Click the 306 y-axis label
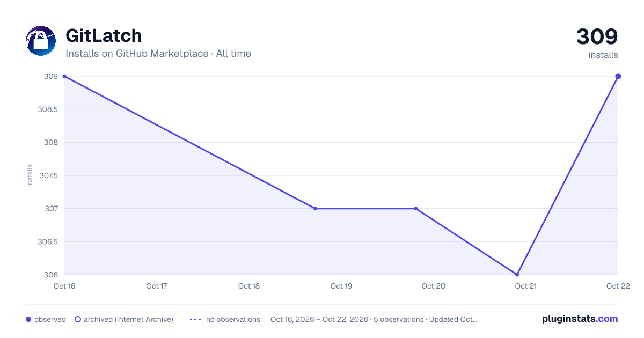 pyautogui.click(x=51, y=275)
